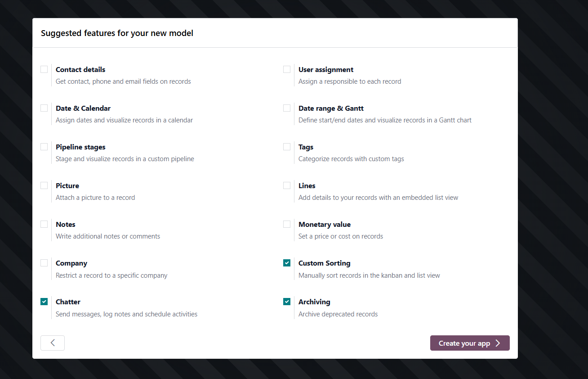Click the Chatter feature label
This screenshot has width=588, height=379.
(68, 302)
